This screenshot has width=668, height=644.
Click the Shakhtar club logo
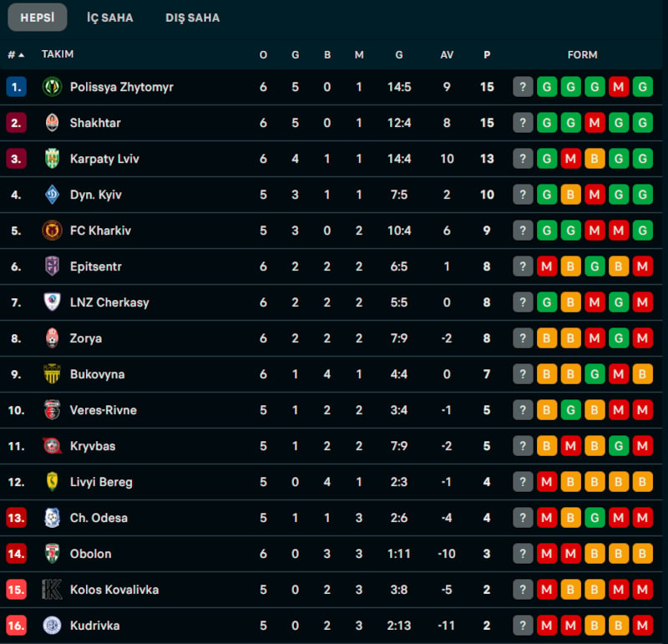click(52, 123)
